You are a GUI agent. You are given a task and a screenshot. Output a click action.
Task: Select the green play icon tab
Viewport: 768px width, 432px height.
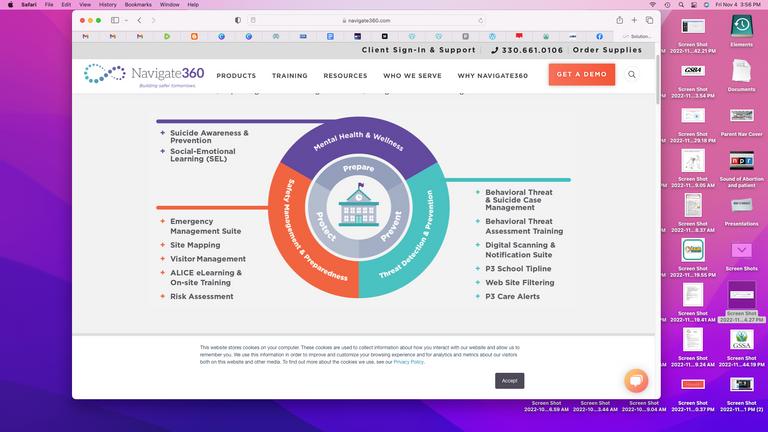167,36
